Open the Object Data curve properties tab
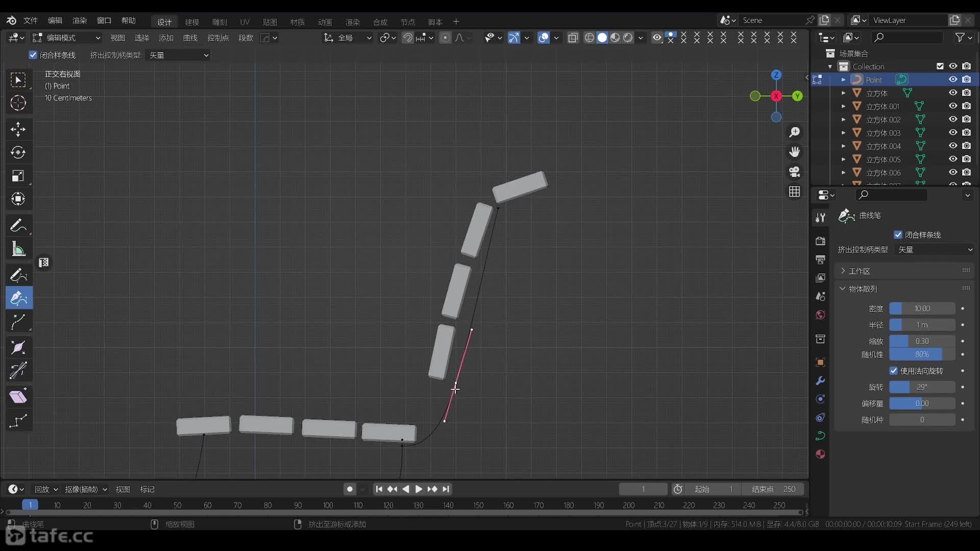This screenshot has width=980, height=551. click(x=820, y=436)
